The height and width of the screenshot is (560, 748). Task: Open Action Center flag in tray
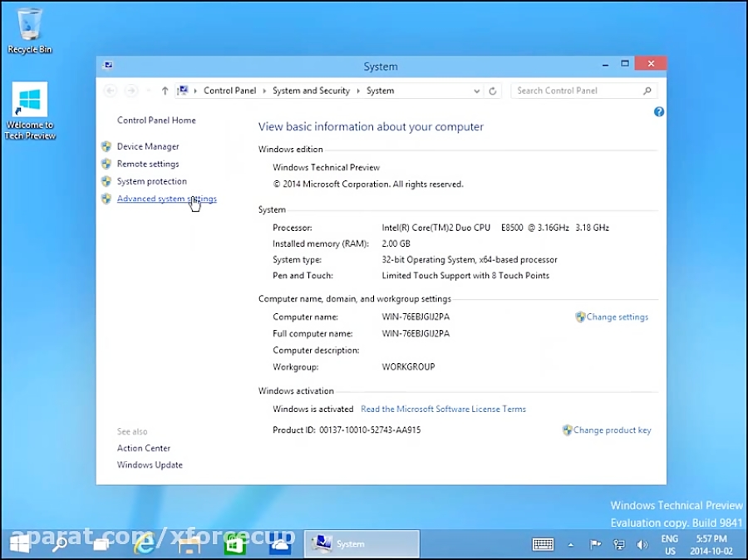point(595,544)
